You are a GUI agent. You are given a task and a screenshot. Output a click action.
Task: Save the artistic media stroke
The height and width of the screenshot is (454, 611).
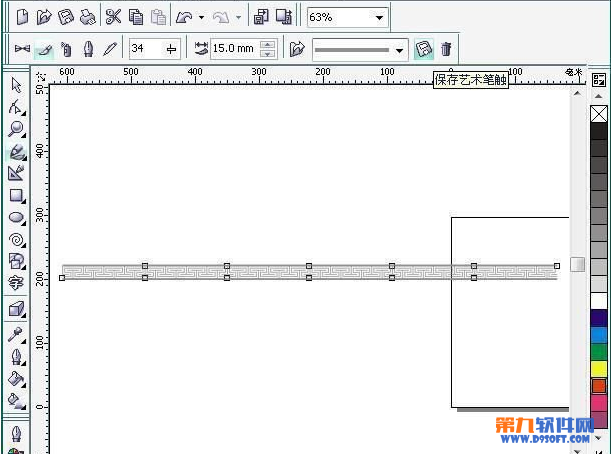[424, 49]
